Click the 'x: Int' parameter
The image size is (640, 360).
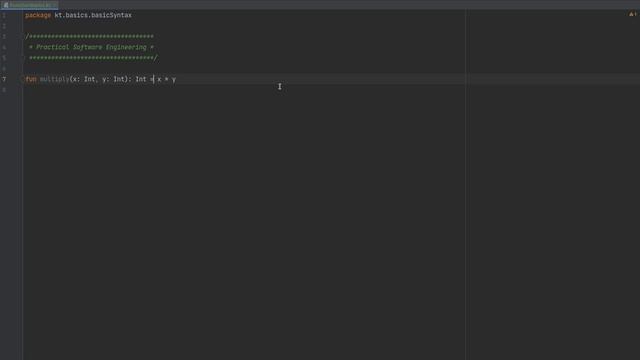84,79
